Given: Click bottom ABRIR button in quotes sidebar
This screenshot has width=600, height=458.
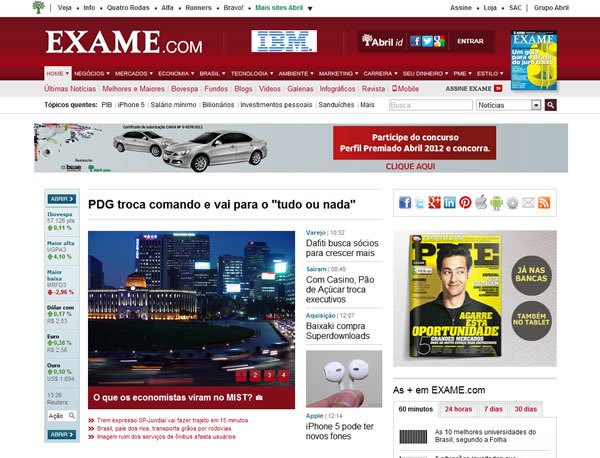Looking at the screenshot, I should click(62, 435).
